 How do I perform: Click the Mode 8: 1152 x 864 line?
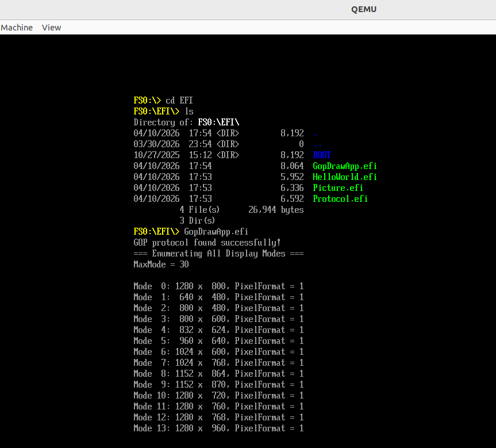[x=218, y=373]
